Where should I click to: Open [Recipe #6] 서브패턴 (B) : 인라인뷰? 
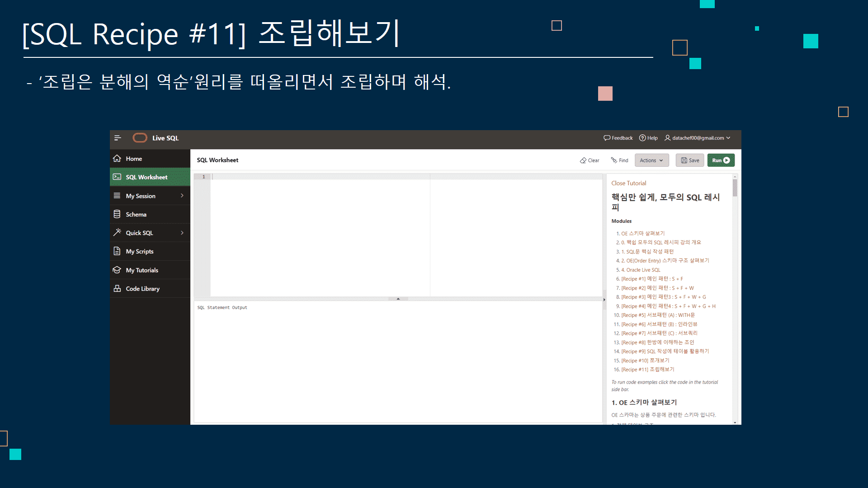point(659,324)
